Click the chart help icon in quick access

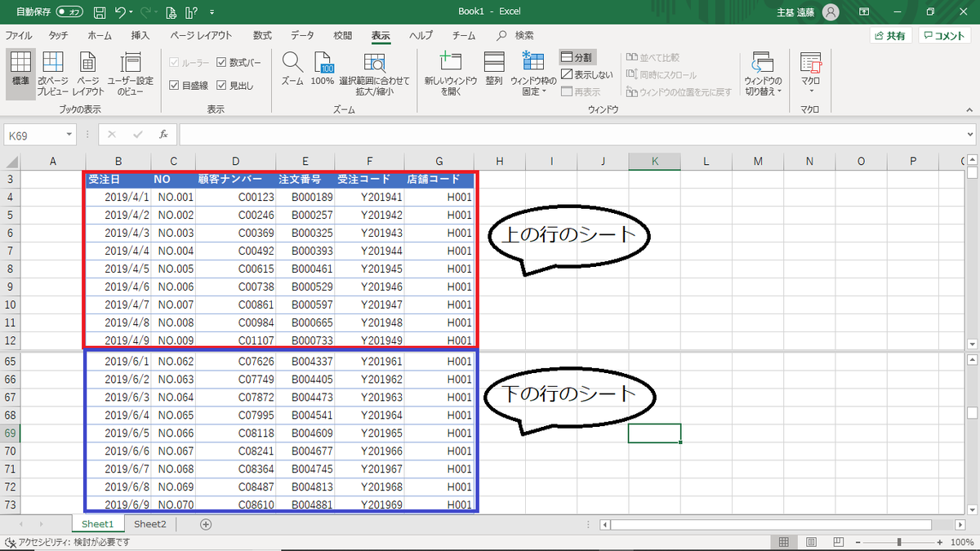tap(192, 12)
